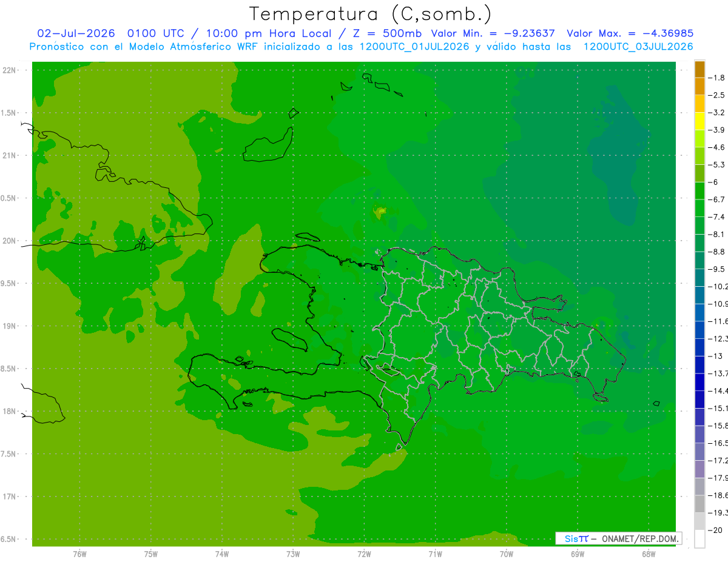The image size is (728, 562).
Task: Click the map title "Temperatura (C,somb.)"
Action: click(371, 14)
